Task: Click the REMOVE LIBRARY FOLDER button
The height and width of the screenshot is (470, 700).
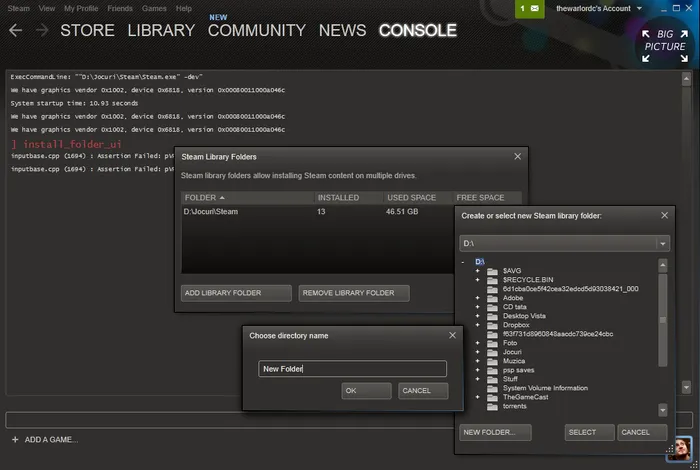Action: click(x=354, y=293)
